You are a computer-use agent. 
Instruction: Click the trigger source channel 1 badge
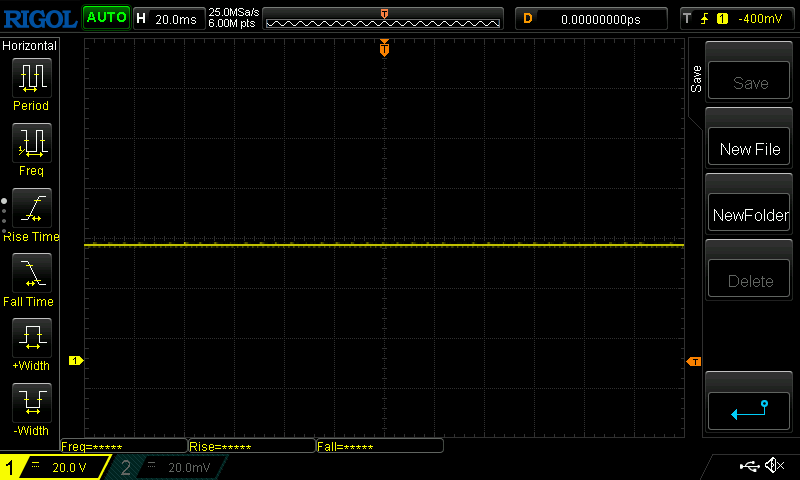(x=722, y=19)
